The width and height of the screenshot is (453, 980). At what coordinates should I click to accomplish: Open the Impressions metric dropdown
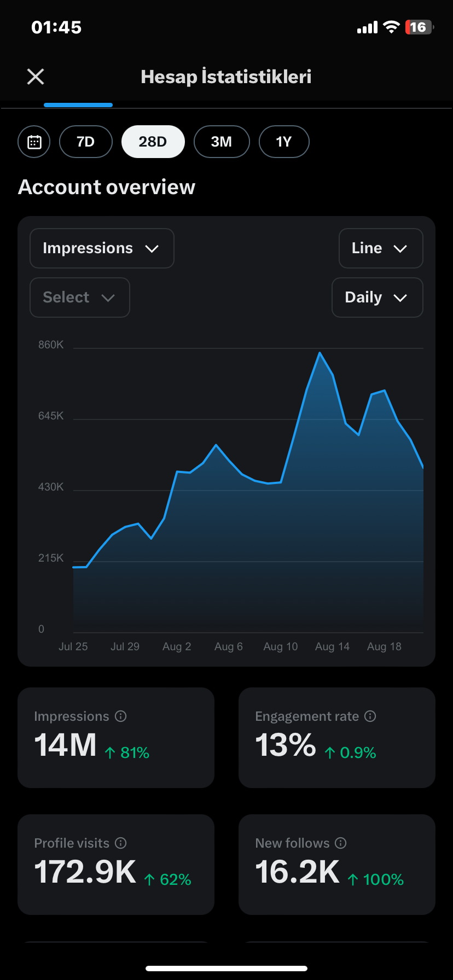pos(102,248)
